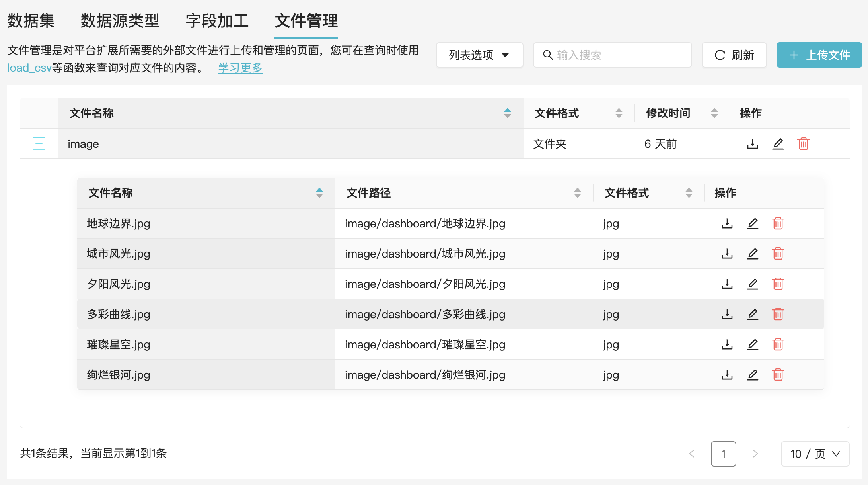The width and height of the screenshot is (868, 485).
Task: Select the 地球边界.jpg file name
Action: (x=119, y=223)
